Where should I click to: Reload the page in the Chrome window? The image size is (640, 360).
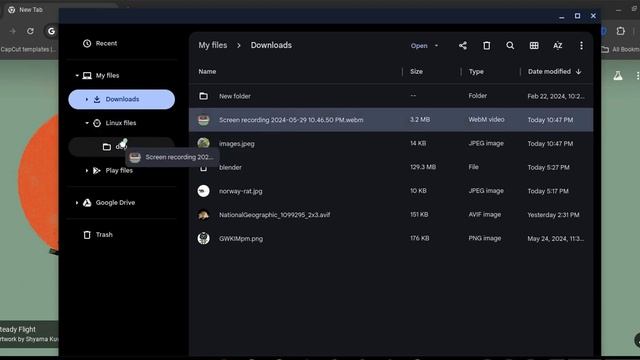click(x=30, y=31)
